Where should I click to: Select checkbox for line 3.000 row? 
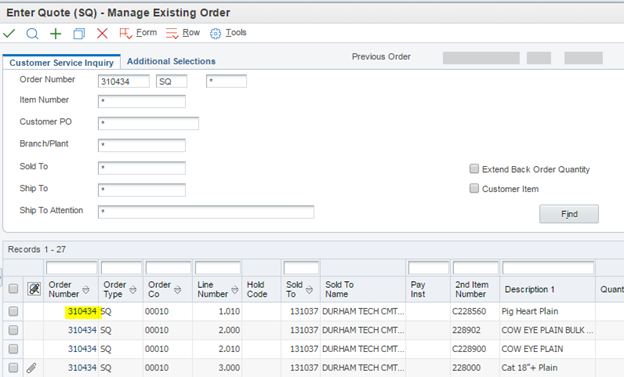pos(13,367)
